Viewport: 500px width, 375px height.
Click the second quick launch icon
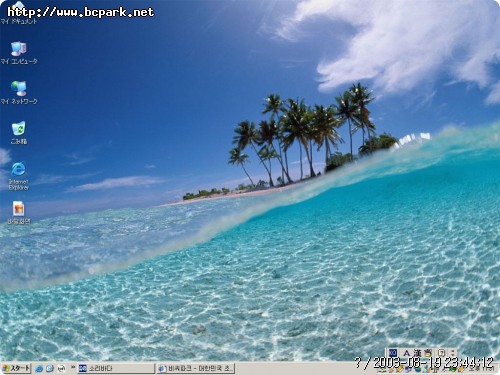(x=50, y=369)
